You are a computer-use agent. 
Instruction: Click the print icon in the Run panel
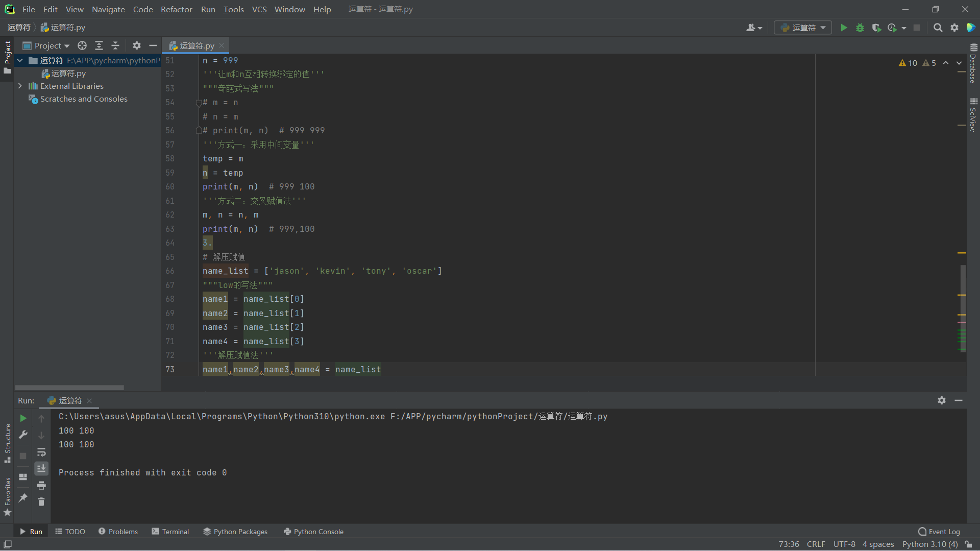click(x=41, y=485)
